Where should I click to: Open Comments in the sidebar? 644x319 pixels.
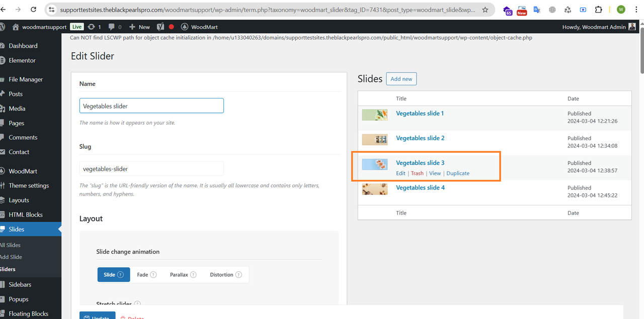(23, 137)
